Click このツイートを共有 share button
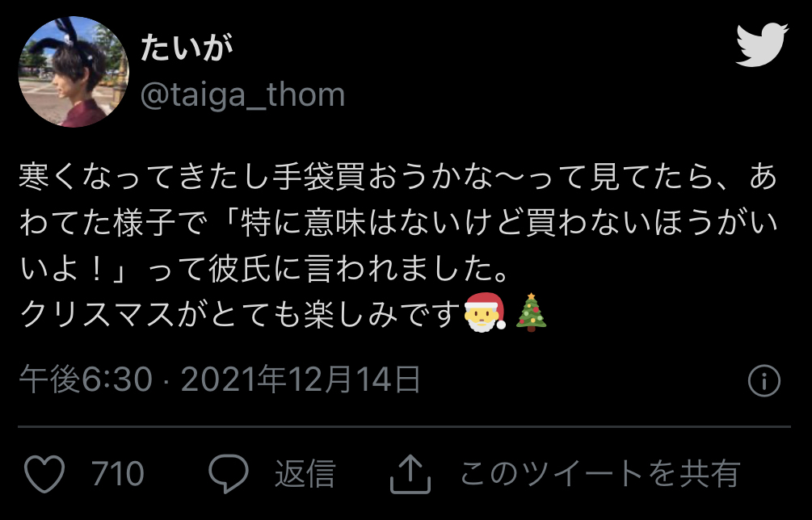Viewport: 812px width, 520px height. 600,473
